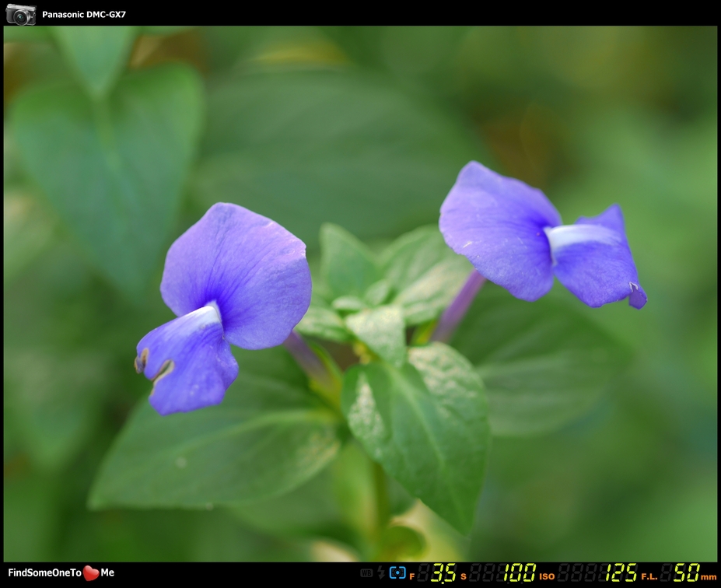Click the camera icon beside the model name
The image size is (721, 588).
(x=21, y=15)
